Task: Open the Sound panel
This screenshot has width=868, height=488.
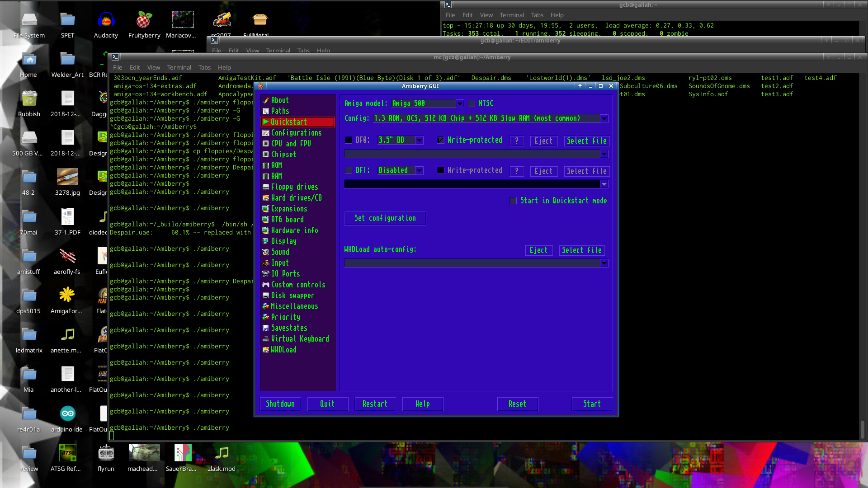Action: click(297, 252)
